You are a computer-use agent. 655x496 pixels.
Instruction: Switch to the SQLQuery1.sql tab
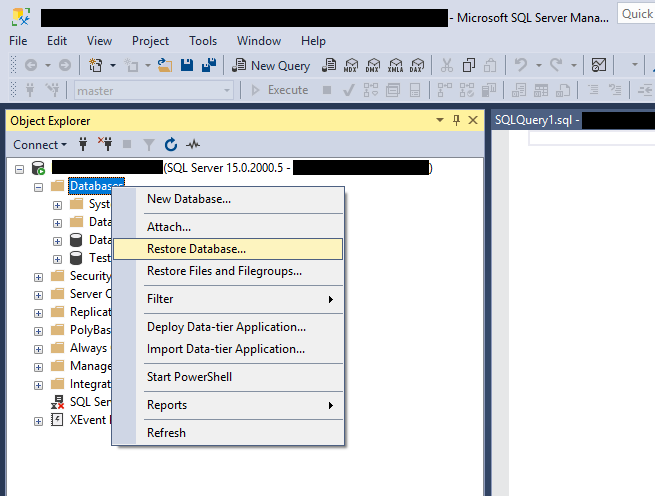[537, 120]
